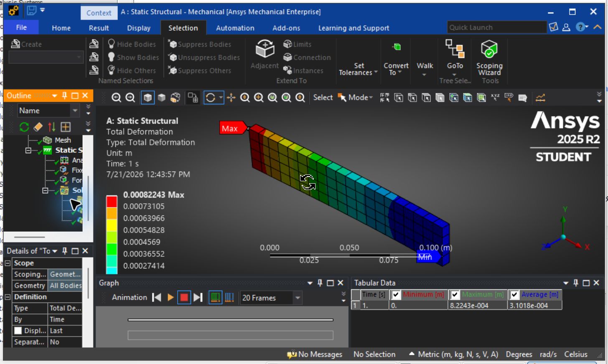Click the Coordinate XYZ probe icon
Image resolution: width=608 pixels, height=364 pixels.
pyautogui.click(x=495, y=98)
